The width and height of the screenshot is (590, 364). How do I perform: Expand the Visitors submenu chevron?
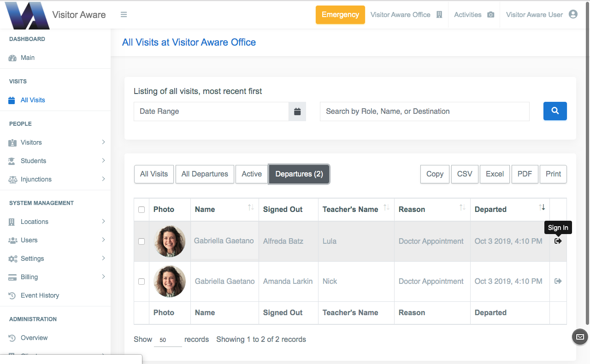tap(103, 142)
